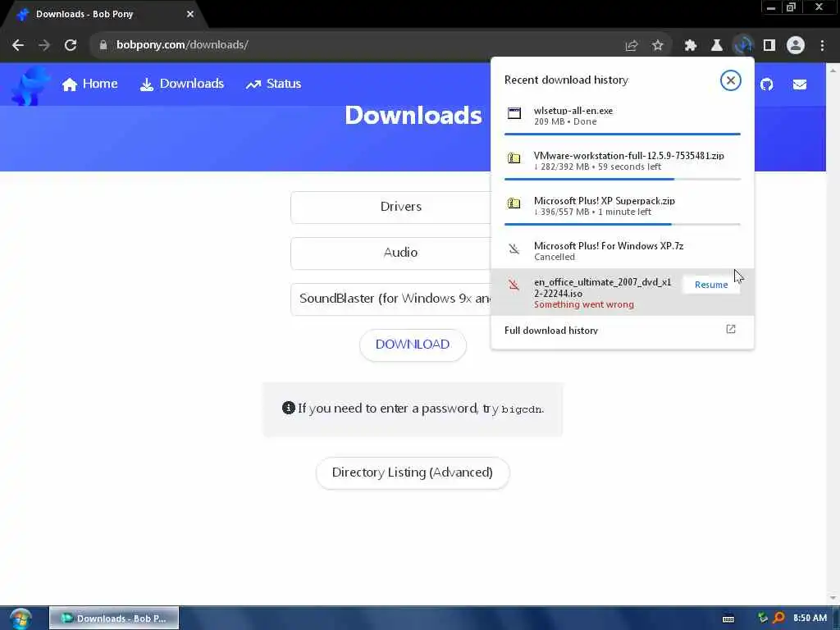The height and width of the screenshot is (630, 840).
Task: Select cancelled Microsoft Plus! For Windows XP.7z
Action: (x=622, y=251)
